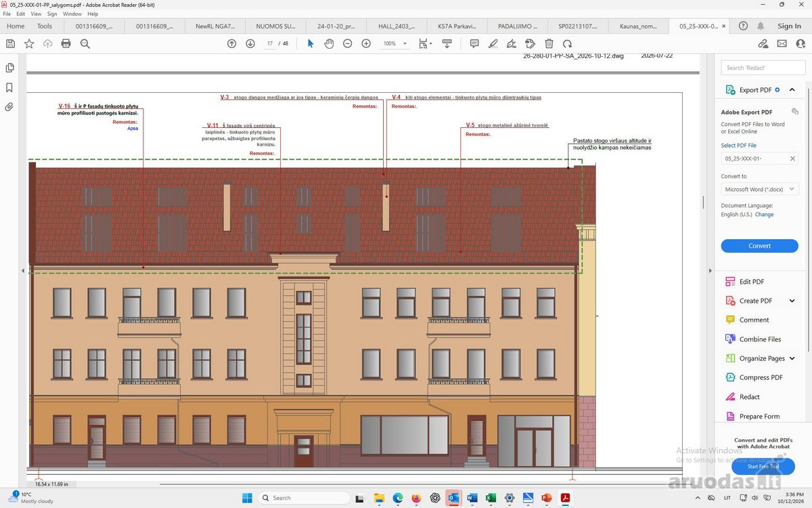
Task: Switch to the Tools tab
Action: pyautogui.click(x=45, y=26)
